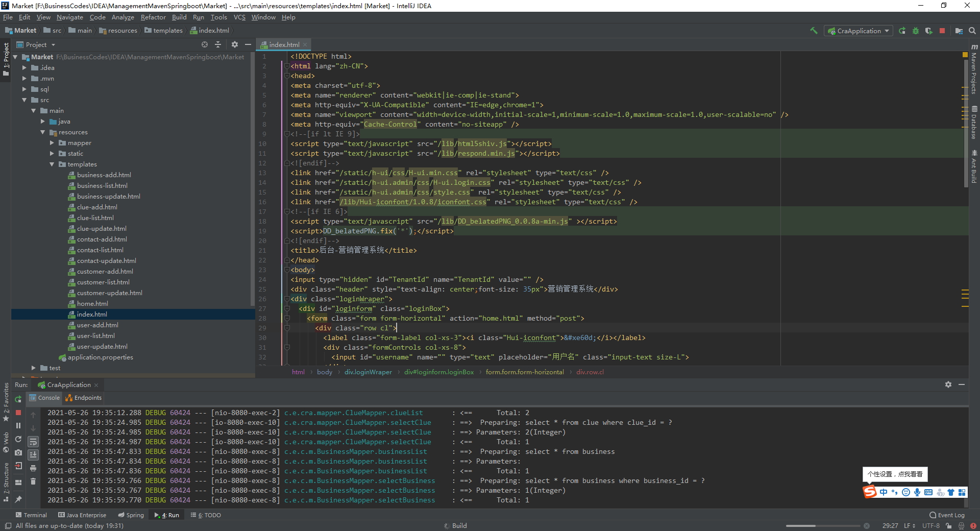
Task: Change line separator LF selector
Action: click(910, 525)
